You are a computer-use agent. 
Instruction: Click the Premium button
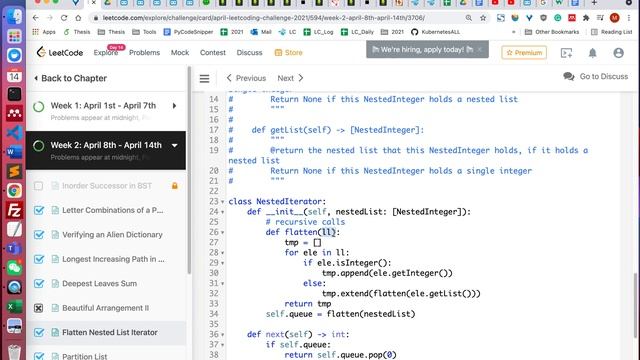[x=524, y=53]
